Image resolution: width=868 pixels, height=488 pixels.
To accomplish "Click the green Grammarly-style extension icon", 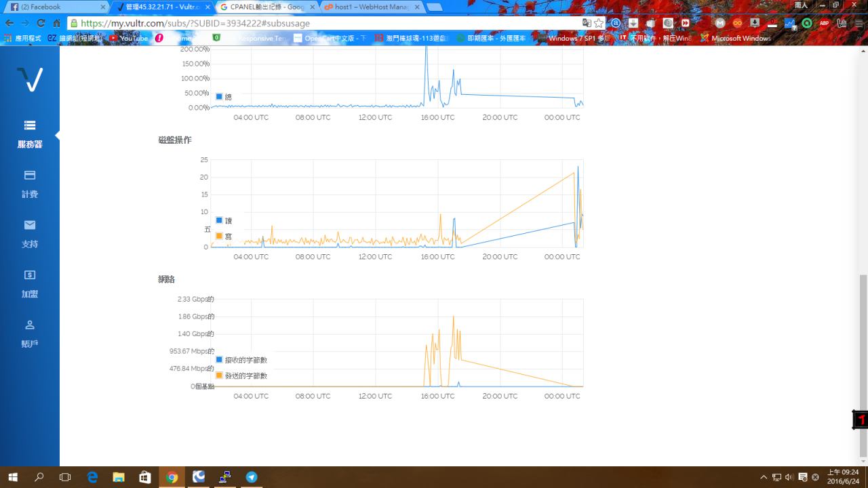I will coord(807,23).
